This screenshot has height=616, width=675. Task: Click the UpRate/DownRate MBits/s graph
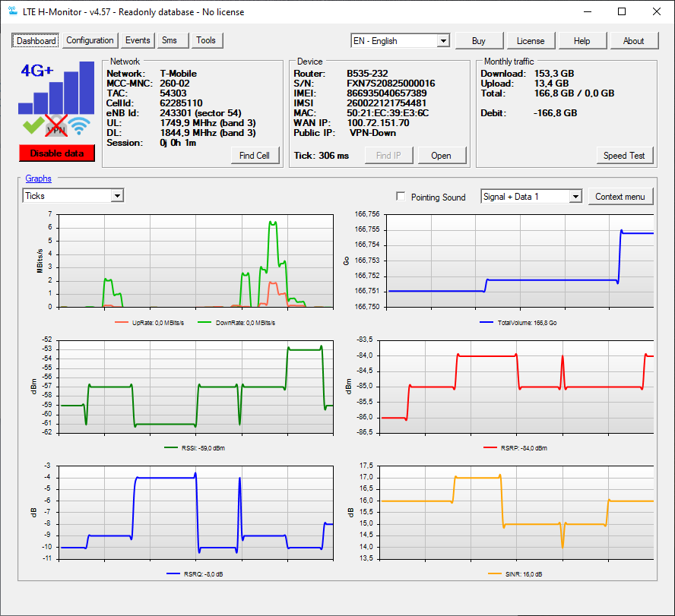click(x=196, y=261)
